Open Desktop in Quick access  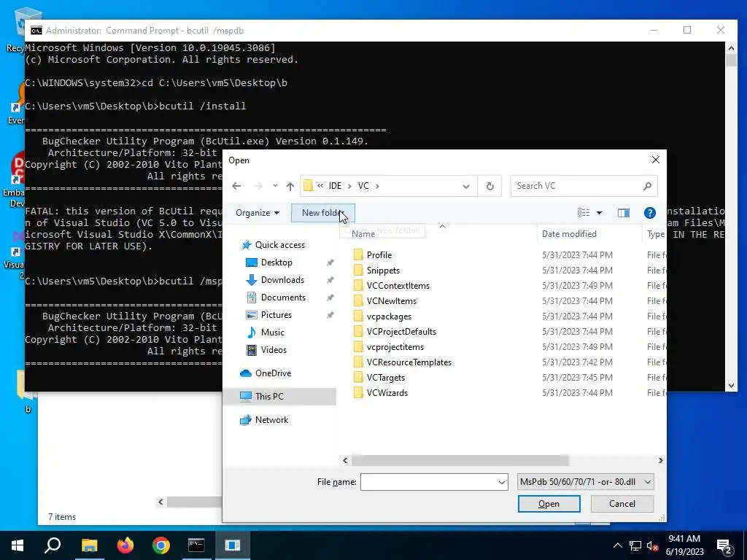click(276, 262)
